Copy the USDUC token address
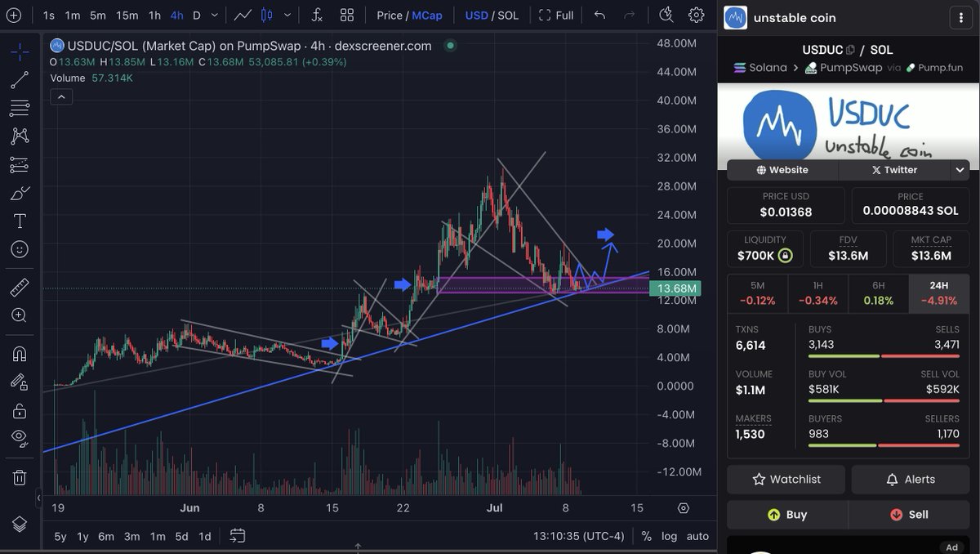 (850, 50)
